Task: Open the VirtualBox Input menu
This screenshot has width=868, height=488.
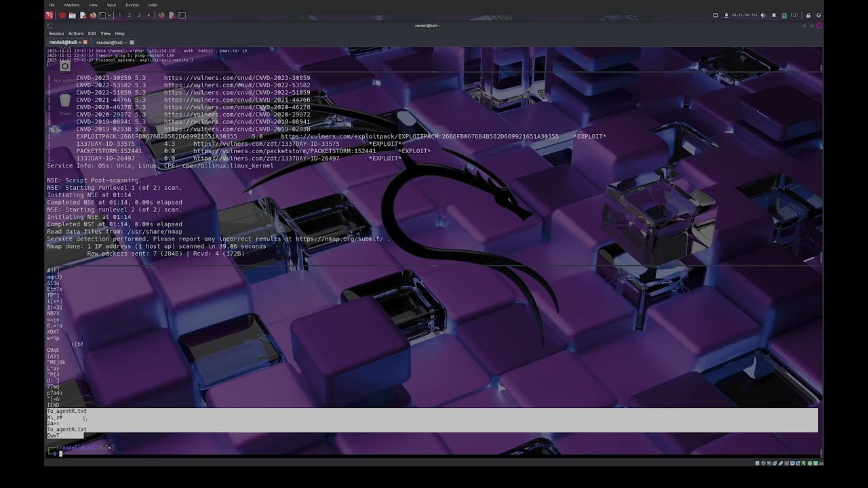Action: click(111, 5)
